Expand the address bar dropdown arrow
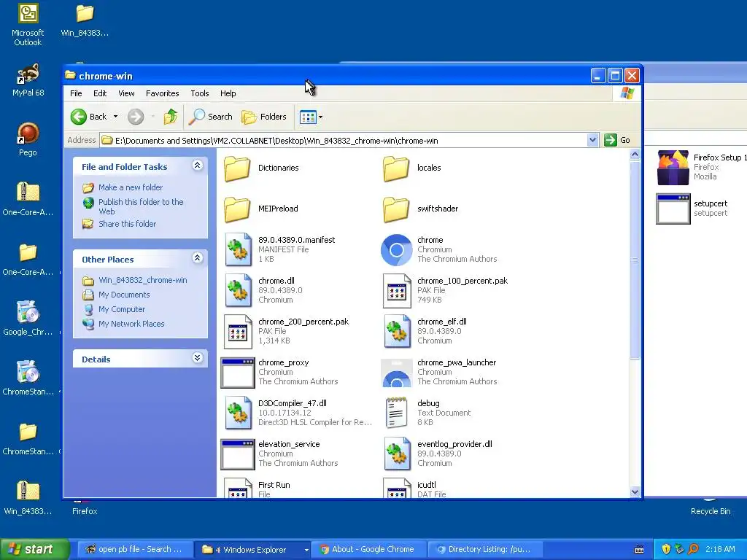 point(592,141)
